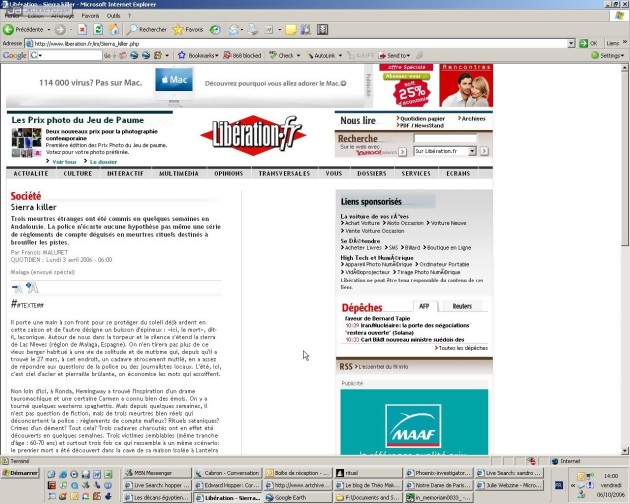The width and height of the screenshot is (630, 504).
Task: Expand the Check spellcheck dropdown
Action: (299, 56)
